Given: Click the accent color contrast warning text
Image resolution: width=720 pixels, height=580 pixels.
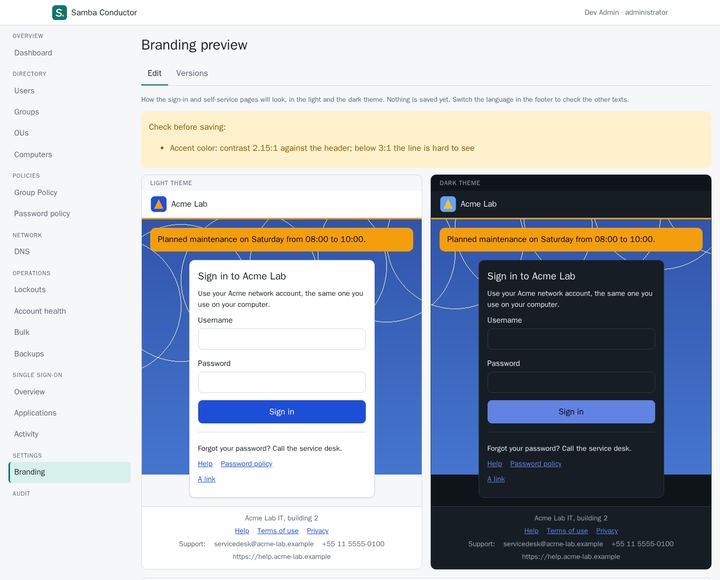Looking at the screenshot, I should [x=322, y=148].
